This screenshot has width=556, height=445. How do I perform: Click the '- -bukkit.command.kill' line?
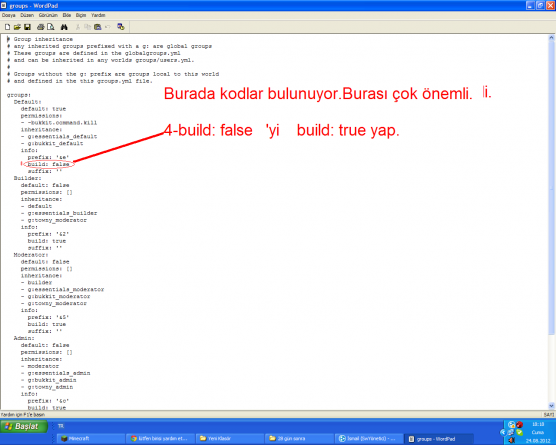[59, 123]
